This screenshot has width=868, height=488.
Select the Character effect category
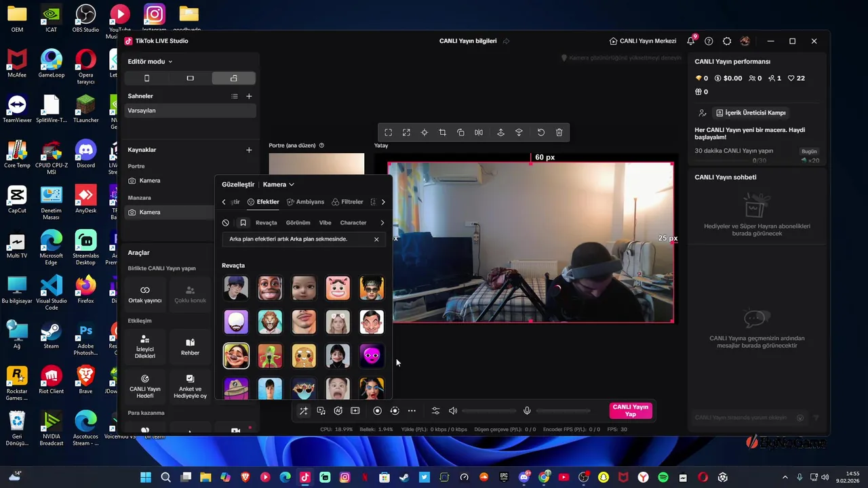pos(353,223)
